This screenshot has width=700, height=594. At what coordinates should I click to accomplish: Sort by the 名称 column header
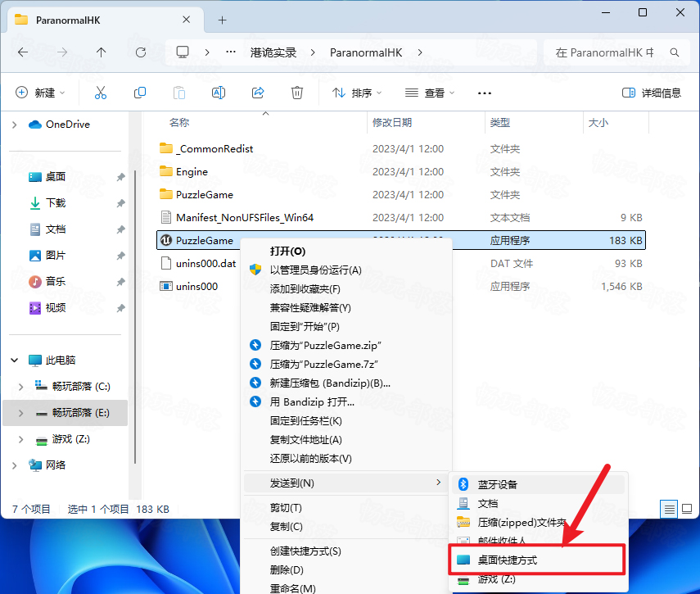click(x=179, y=122)
